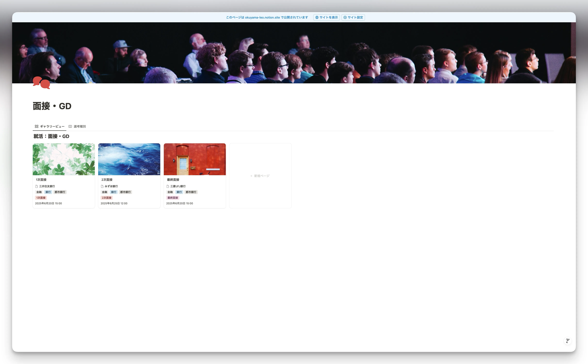
Task: Click the floating pencil icon in bottom-right corner
Action: click(568, 341)
